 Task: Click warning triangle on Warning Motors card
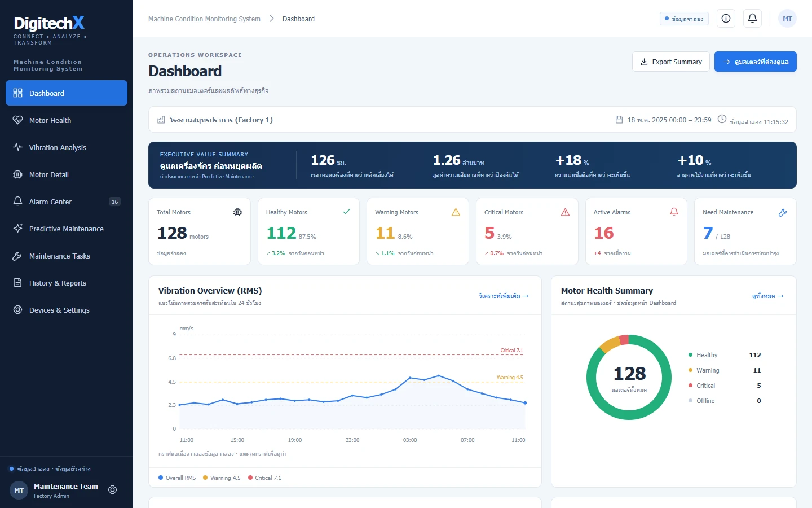[456, 212]
